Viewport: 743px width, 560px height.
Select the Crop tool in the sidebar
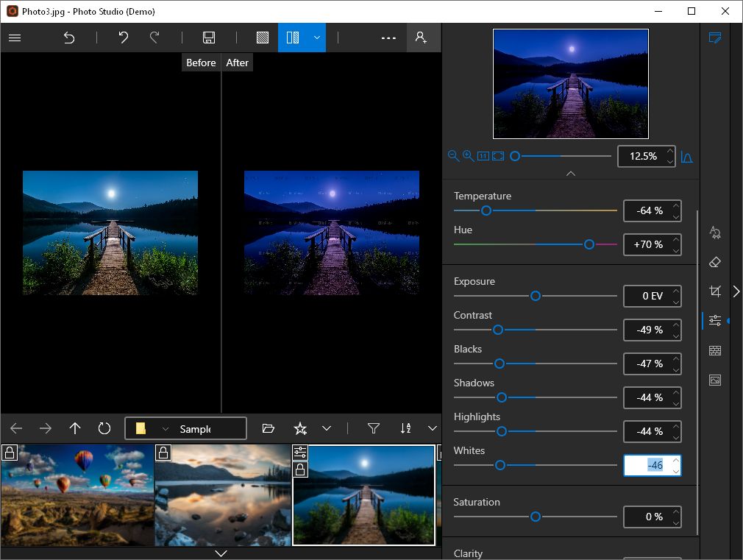click(714, 291)
